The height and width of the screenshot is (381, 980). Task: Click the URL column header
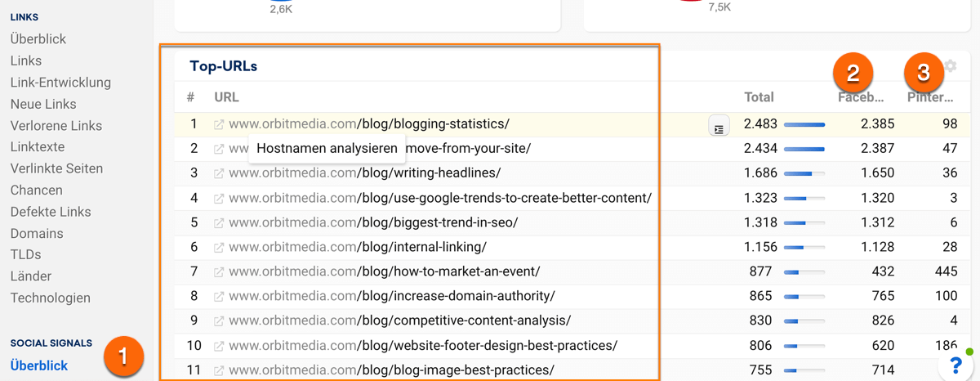pyautogui.click(x=226, y=97)
